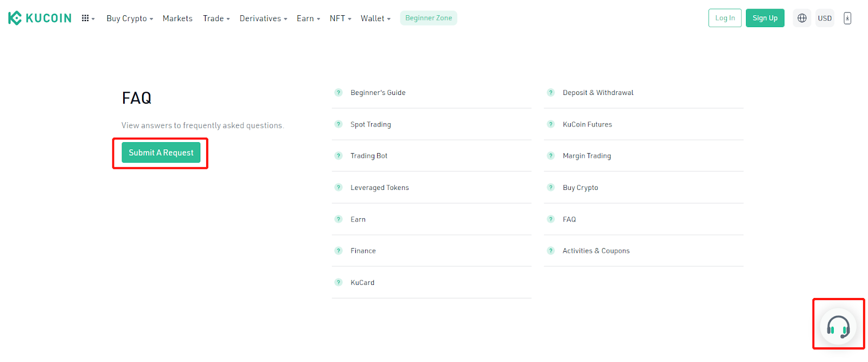The width and height of the screenshot is (868, 362).
Task: Open the Earn FAQ topic link
Action: 358,219
